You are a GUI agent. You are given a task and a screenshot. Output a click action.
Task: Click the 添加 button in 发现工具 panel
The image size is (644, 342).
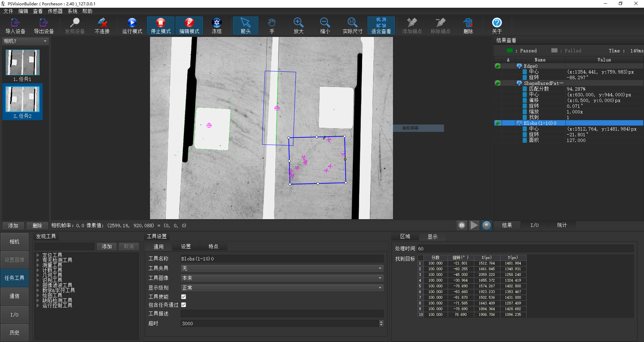107,246
